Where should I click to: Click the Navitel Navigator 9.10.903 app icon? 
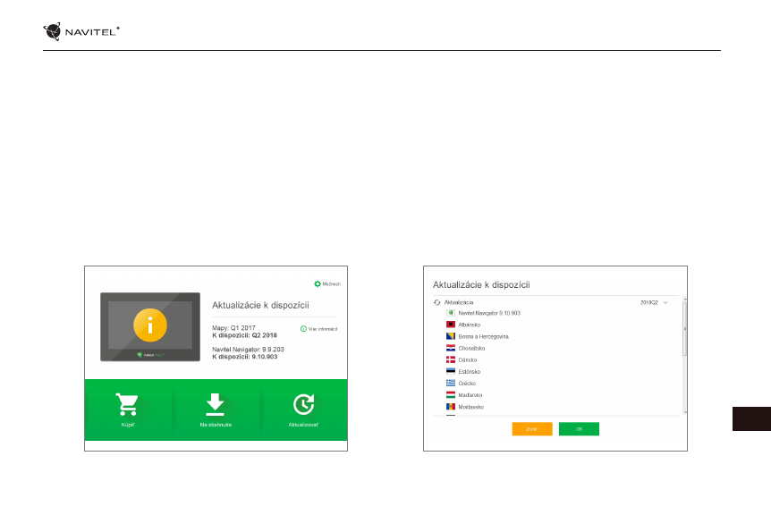451,313
